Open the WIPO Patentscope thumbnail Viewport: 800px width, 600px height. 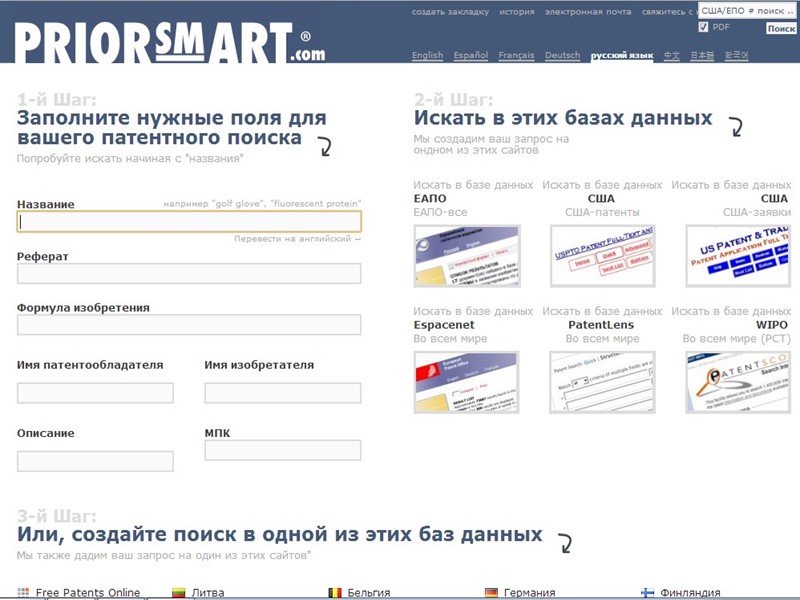click(x=738, y=382)
